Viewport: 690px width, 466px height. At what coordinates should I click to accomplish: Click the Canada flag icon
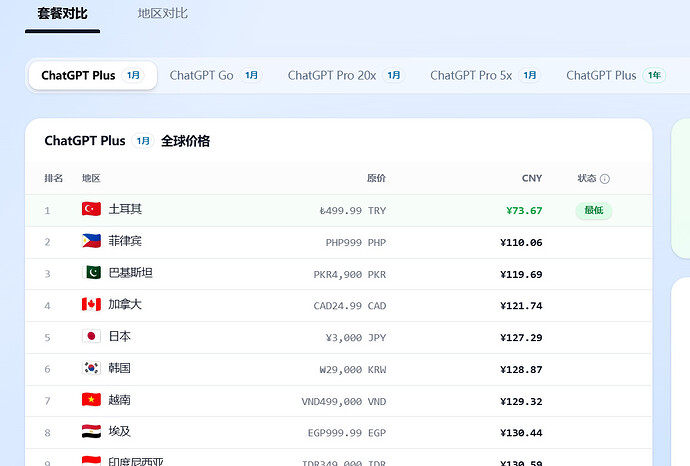point(92,304)
